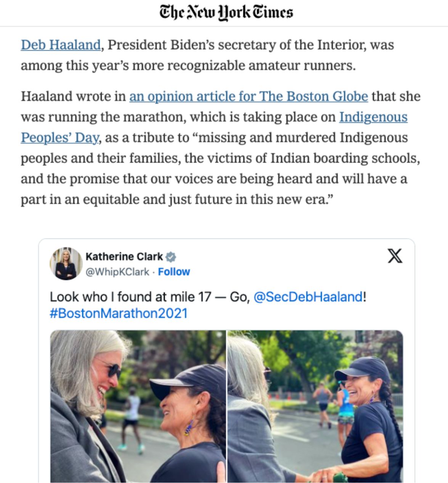Select the Katherine Clark display name
Screen dimensions: 448x483
124,257
